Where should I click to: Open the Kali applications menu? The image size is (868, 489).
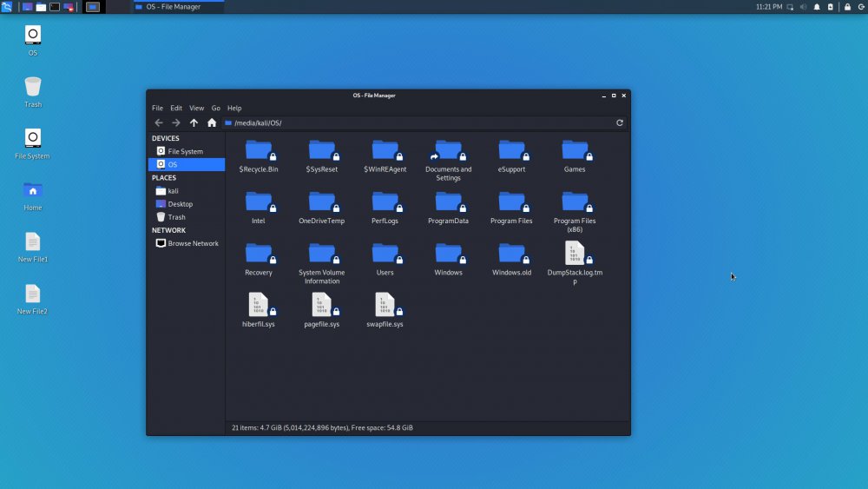click(x=7, y=7)
